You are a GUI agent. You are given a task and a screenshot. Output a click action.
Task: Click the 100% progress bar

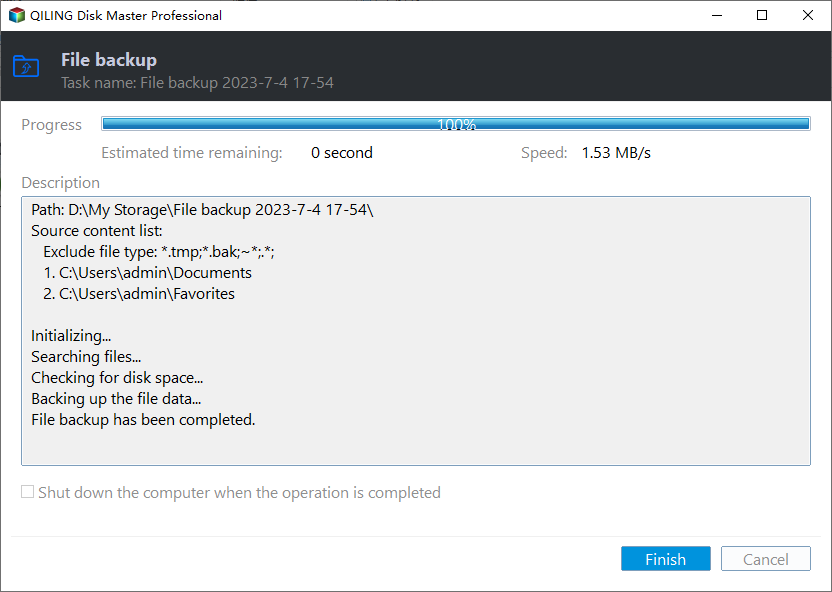456,124
